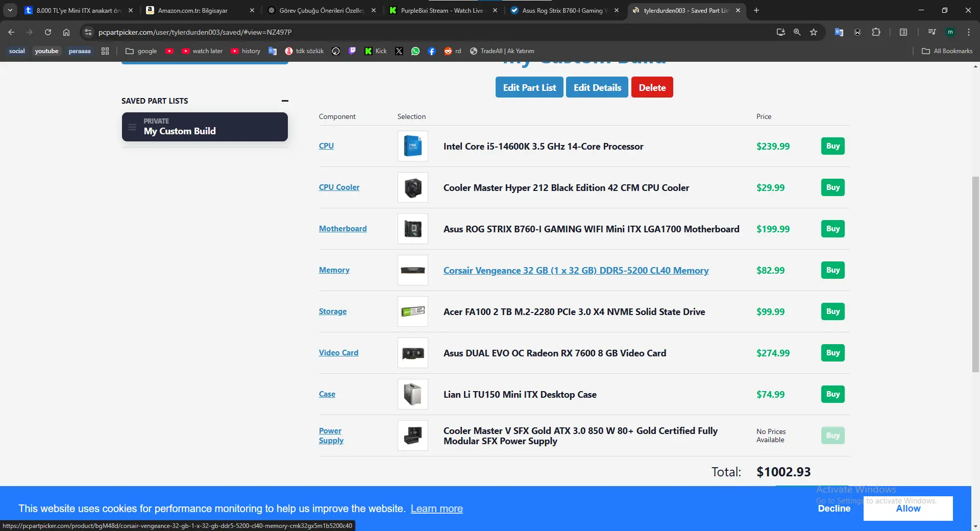
Task: Buy the Lian Li TU150 case
Action: pos(833,394)
